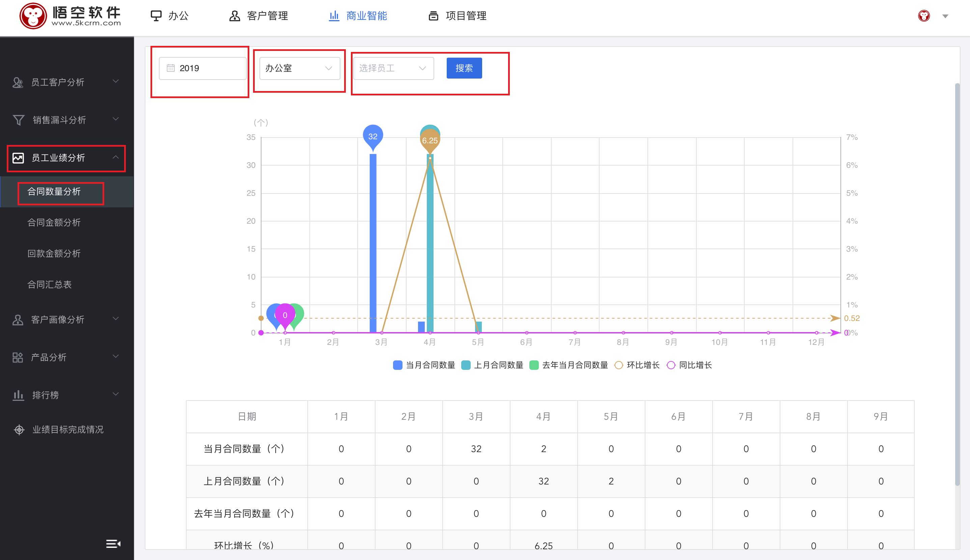Viewport: 970px width, 560px height.
Task: Expand the 排行榜 menu chevron
Action: pos(115,394)
